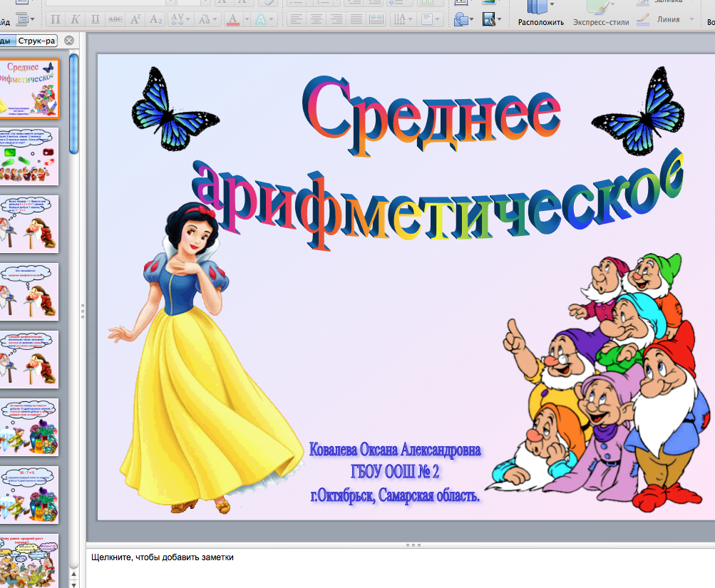The height and width of the screenshot is (588, 715).
Task: Open the shapes insert menu
Action: [x=464, y=20]
